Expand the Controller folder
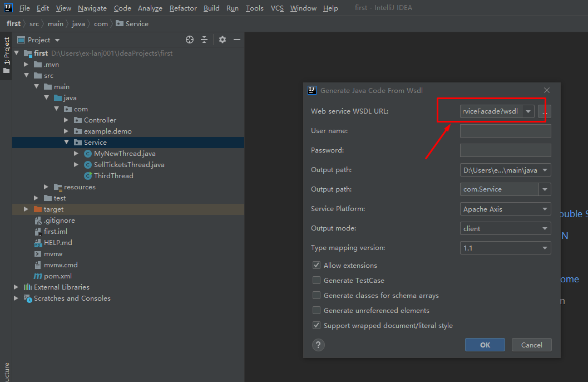The height and width of the screenshot is (382, 588). 66,120
